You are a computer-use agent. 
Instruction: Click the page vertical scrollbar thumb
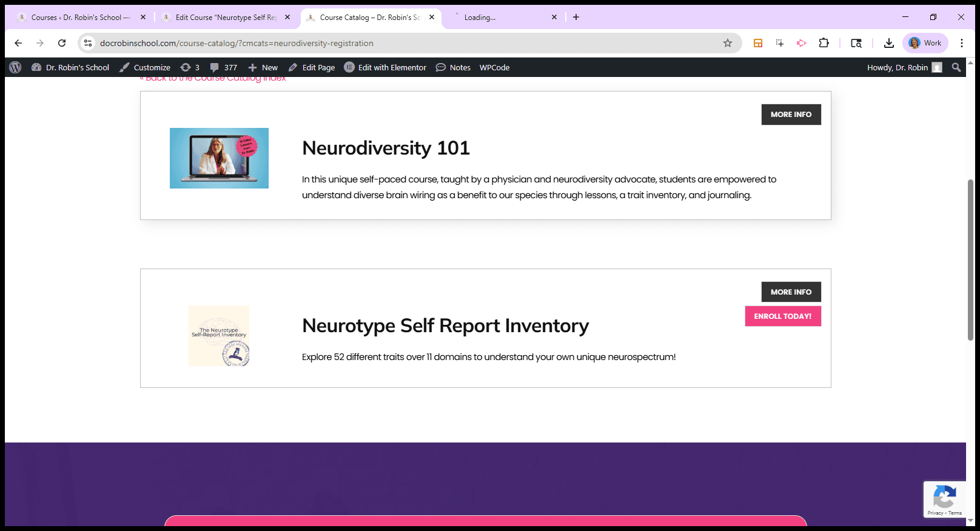(970, 259)
